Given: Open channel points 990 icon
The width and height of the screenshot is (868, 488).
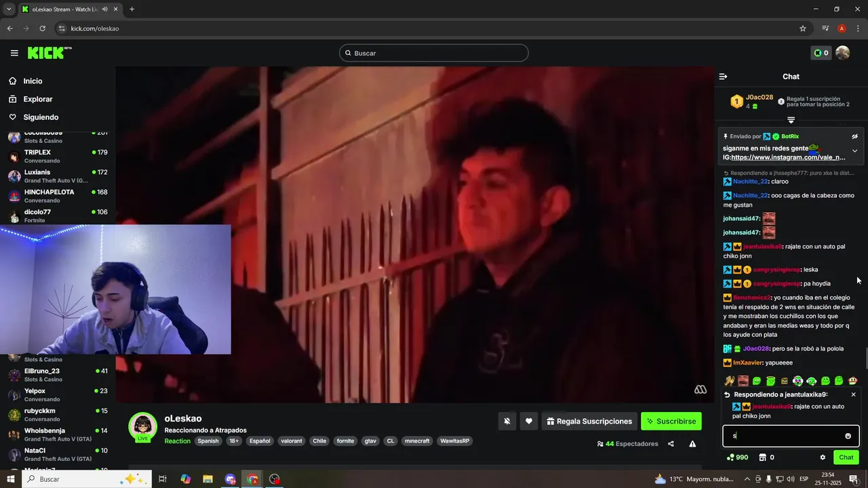Looking at the screenshot, I should coord(737,457).
